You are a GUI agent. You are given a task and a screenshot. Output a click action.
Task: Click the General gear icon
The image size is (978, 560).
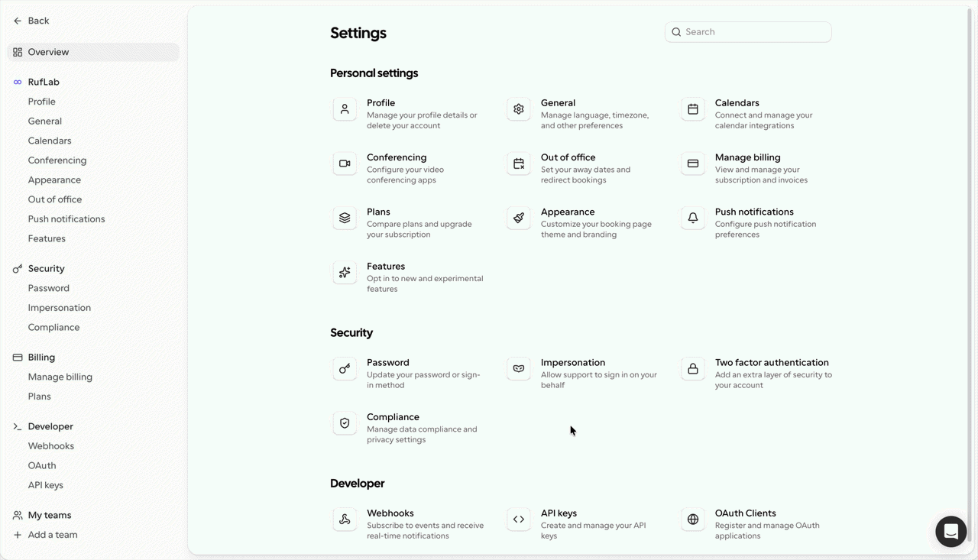point(519,109)
